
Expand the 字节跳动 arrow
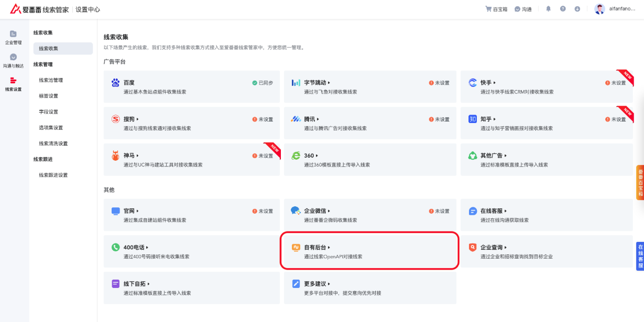(x=329, y=83)
